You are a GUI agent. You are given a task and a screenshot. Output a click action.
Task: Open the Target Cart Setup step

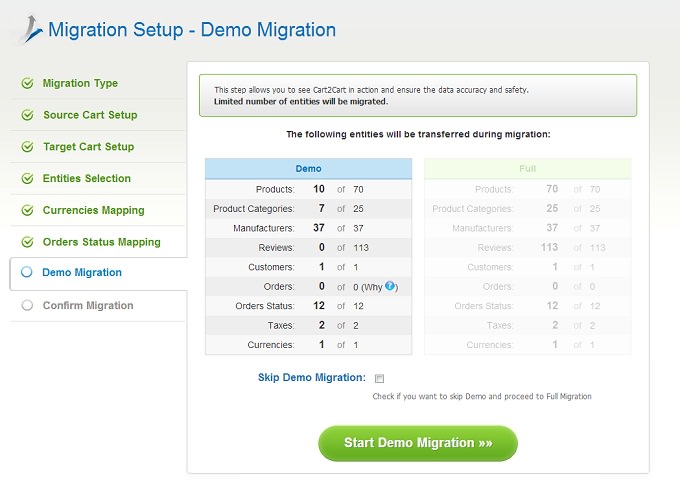88,147
